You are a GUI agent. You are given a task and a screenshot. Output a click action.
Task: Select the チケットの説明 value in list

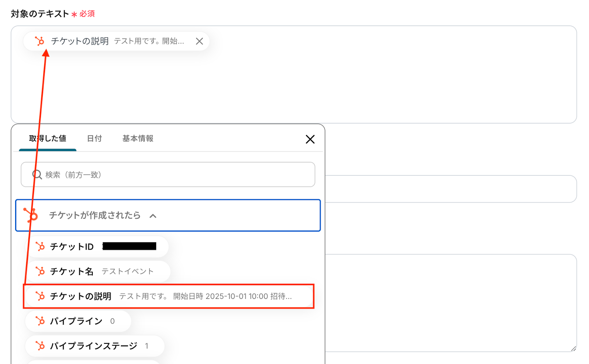(x=168, y=296)
